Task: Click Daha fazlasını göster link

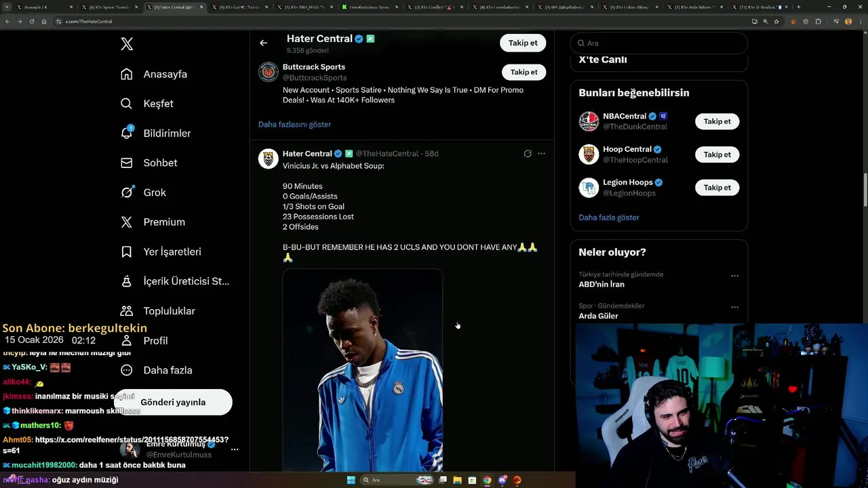Action: pos(294,125)
